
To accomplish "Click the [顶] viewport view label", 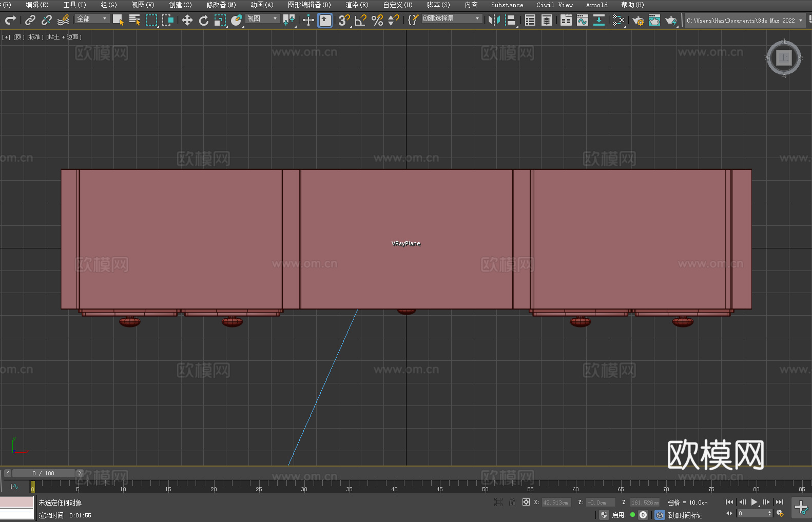I will coord(18,37).
